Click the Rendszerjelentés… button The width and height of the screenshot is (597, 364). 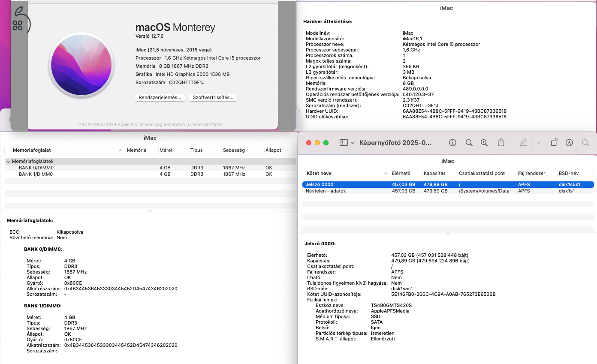click(160, 97)
